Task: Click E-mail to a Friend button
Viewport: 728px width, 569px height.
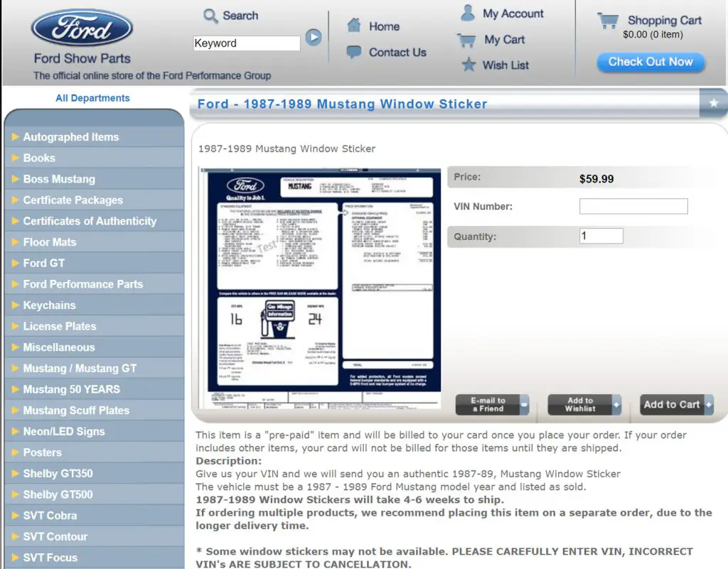Action: click(x=492, y=404)
